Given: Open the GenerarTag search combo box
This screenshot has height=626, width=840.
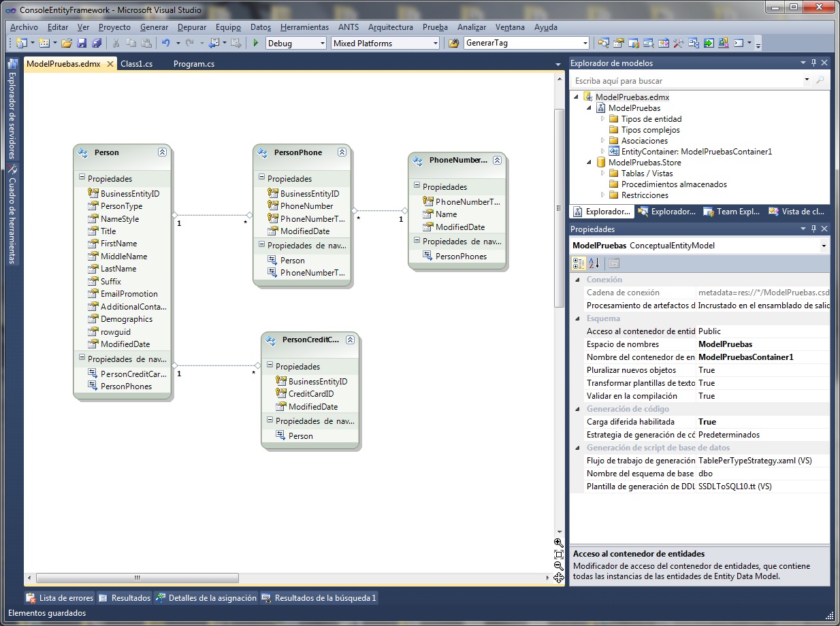Looking at the screenshot, I should 526,43.
